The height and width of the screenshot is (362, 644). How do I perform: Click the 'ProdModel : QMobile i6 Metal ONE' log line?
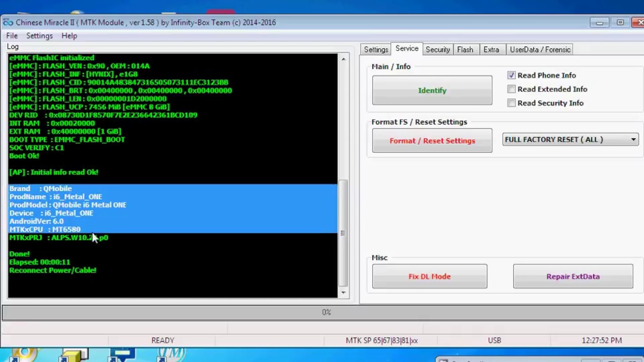point(68,205)
